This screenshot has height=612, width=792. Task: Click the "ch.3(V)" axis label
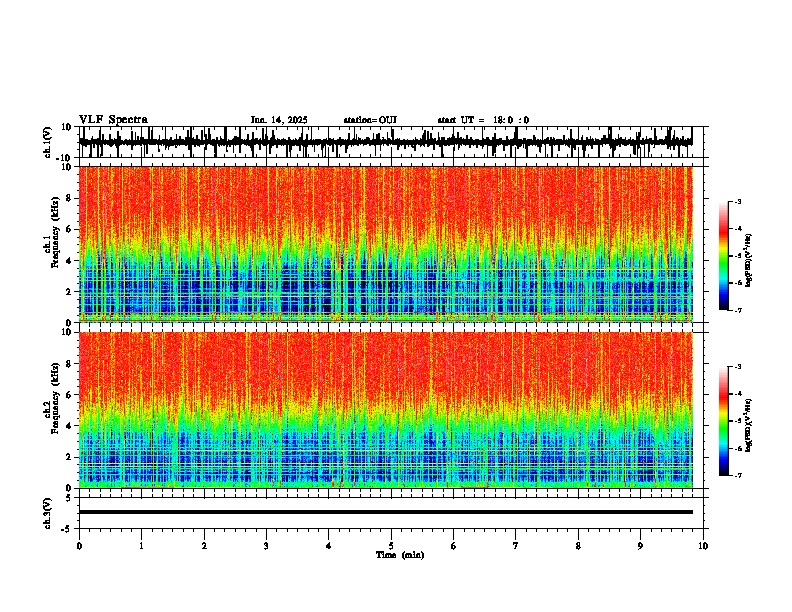coord(48,513)
